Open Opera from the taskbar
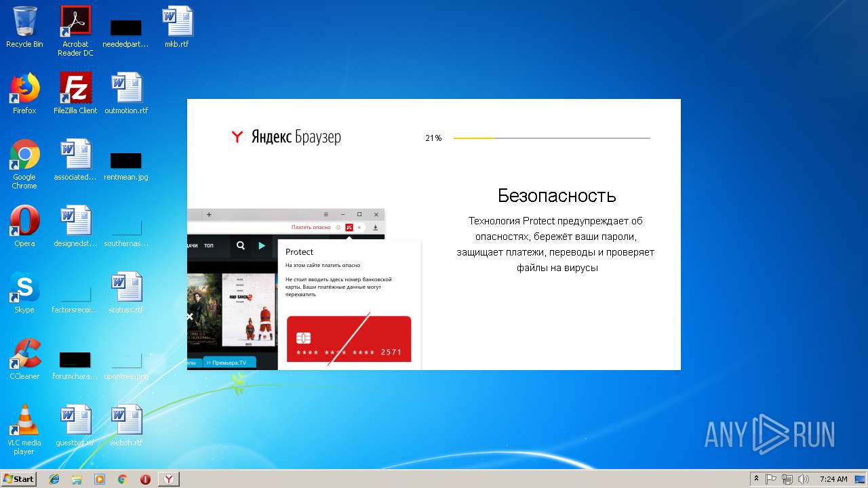 [145, 479]
